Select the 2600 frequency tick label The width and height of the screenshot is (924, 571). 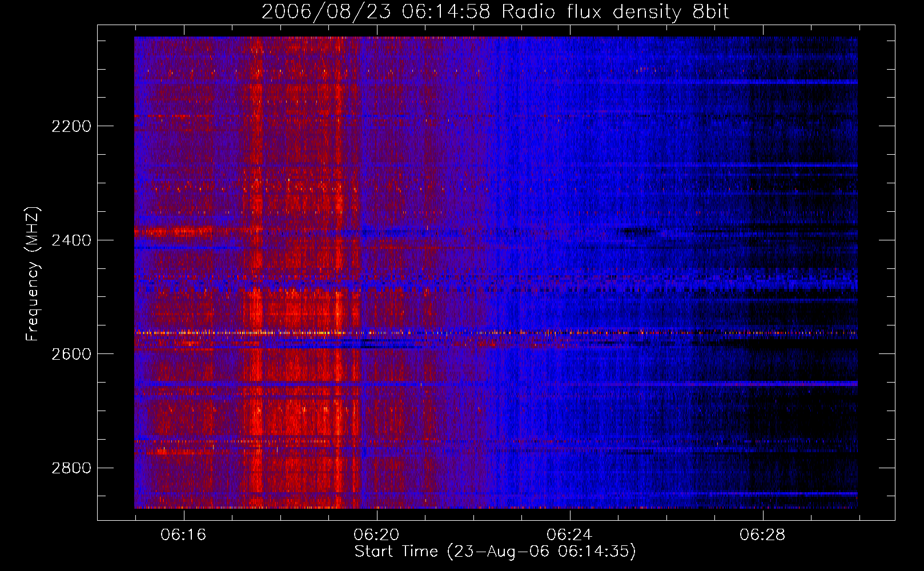pos(71,354)
